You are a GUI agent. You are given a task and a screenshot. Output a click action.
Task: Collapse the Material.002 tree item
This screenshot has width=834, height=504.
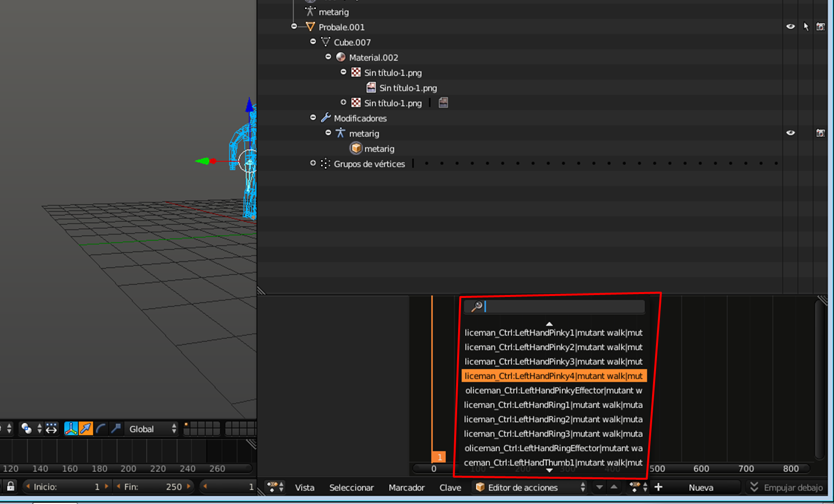[x=328, y=56]
